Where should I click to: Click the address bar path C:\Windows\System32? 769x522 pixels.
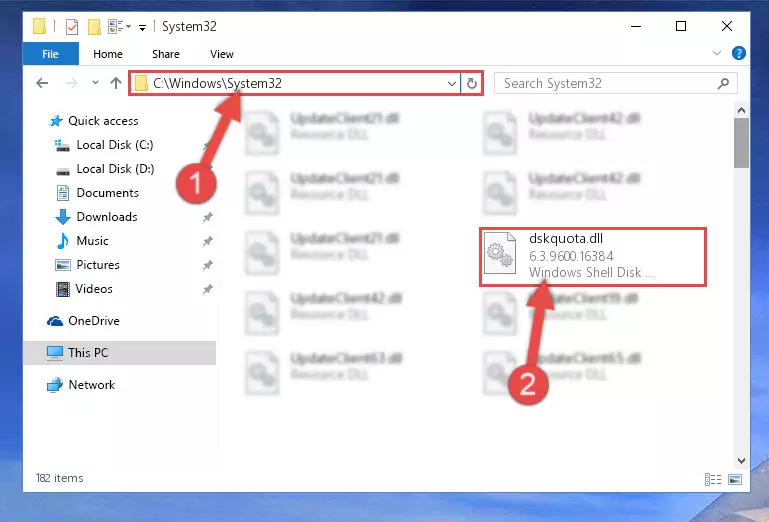pyautogui.click(x=217, y=83)
